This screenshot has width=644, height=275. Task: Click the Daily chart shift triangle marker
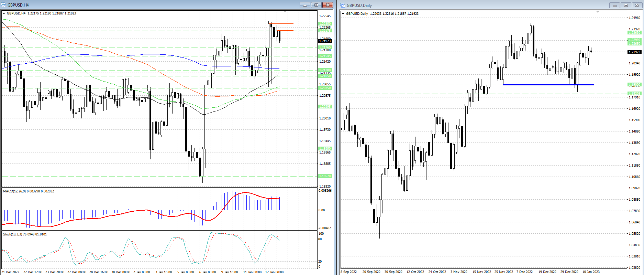pyautogui.click(x=598, y=12)
